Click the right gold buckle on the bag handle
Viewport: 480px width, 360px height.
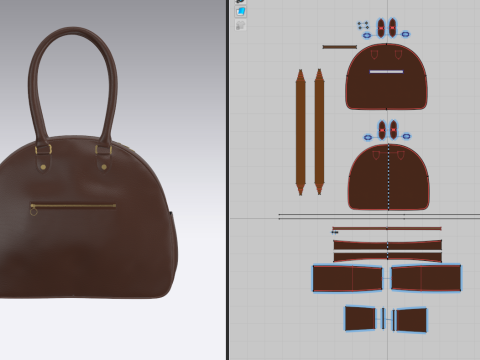[x=103, y=150]
